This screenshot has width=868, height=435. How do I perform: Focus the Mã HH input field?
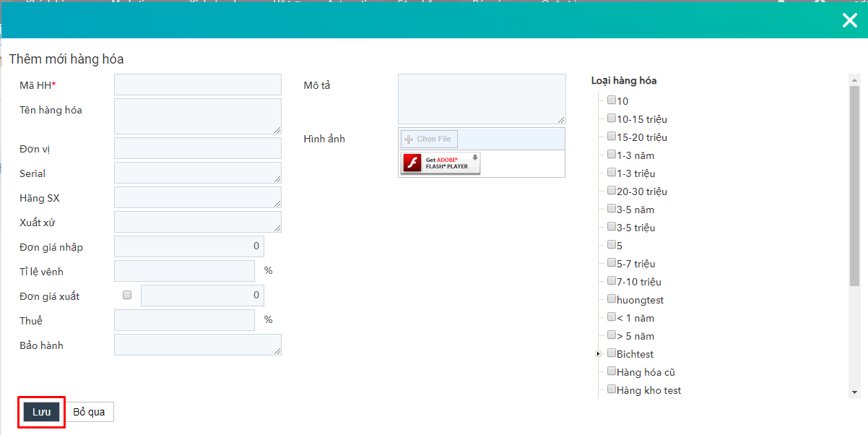click(198, 85)
